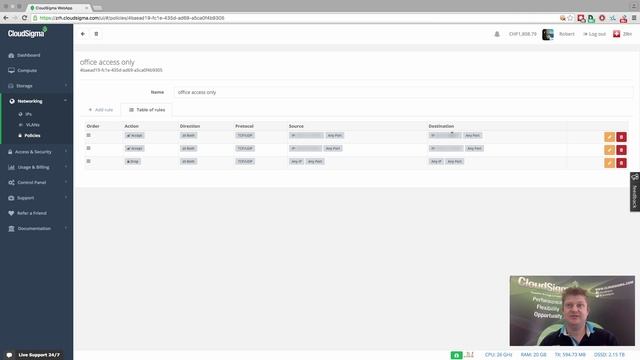Select the CloudSigma WebApp browser tab
Screen dimensions: 640x360
(x=59, y=8)
